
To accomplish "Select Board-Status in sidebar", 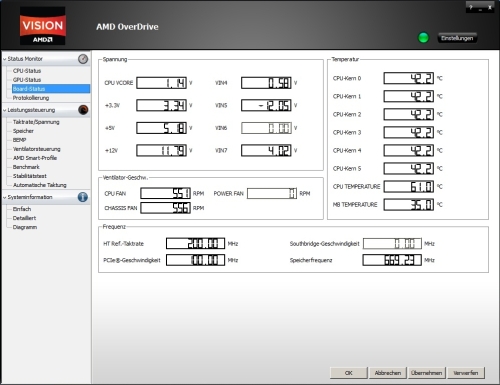I will point(51,89).
